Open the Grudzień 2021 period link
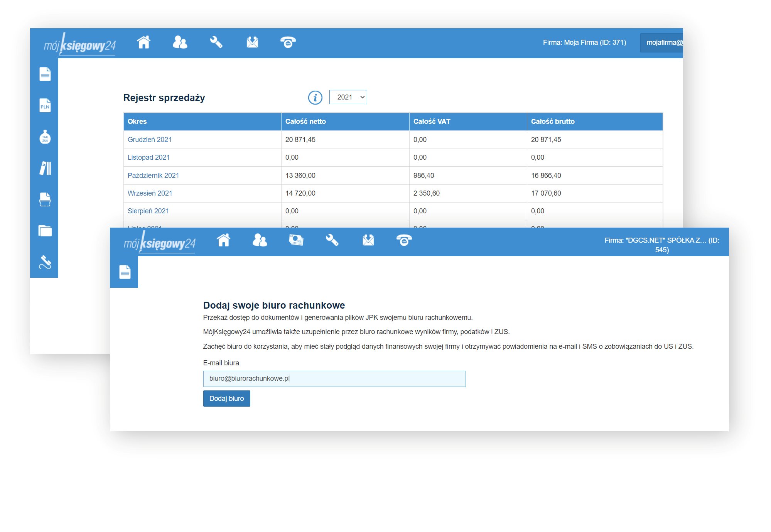The width and height of the screenshot is (771, 532). point(149,140)
